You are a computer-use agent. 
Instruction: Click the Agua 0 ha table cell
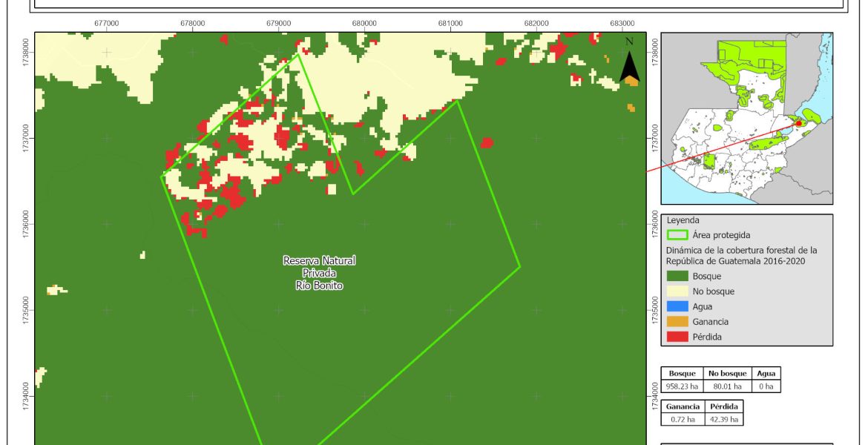(x=766, y=386)
